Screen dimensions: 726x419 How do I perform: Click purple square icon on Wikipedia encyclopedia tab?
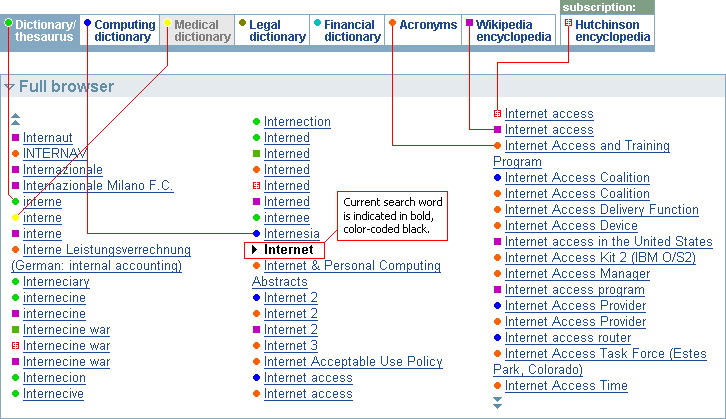pyautogui.click(x=469, y=22)
